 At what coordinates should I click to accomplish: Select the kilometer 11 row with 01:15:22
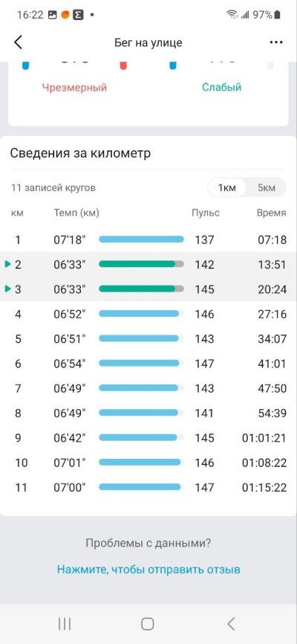[x=148, y=488]
